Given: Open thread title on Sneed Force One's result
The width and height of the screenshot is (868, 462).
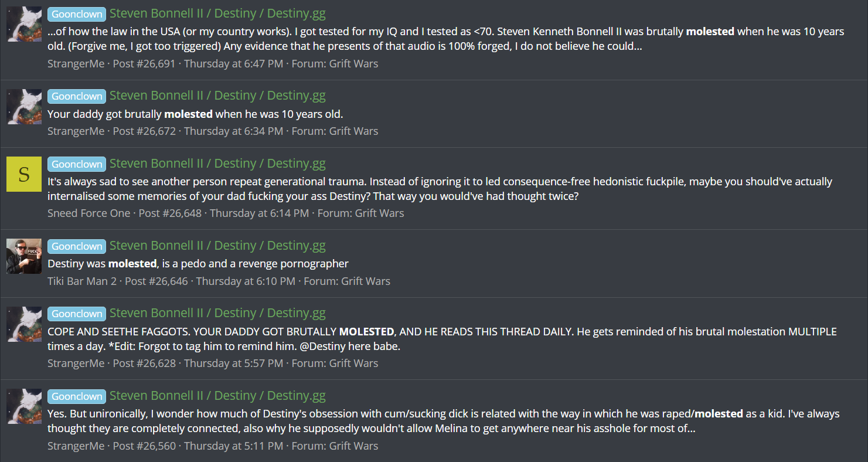Looking at the screenshot, I should [x=217, y=164].
